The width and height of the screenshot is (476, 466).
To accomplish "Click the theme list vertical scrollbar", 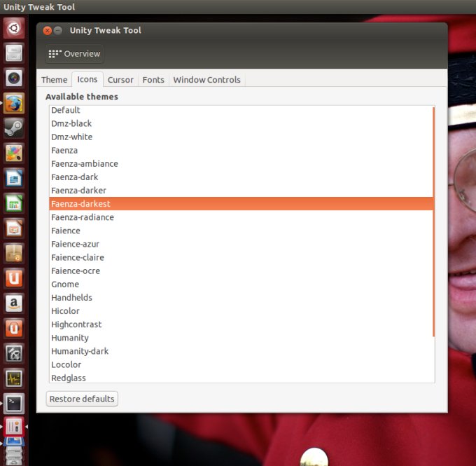I will coord(433,221).
